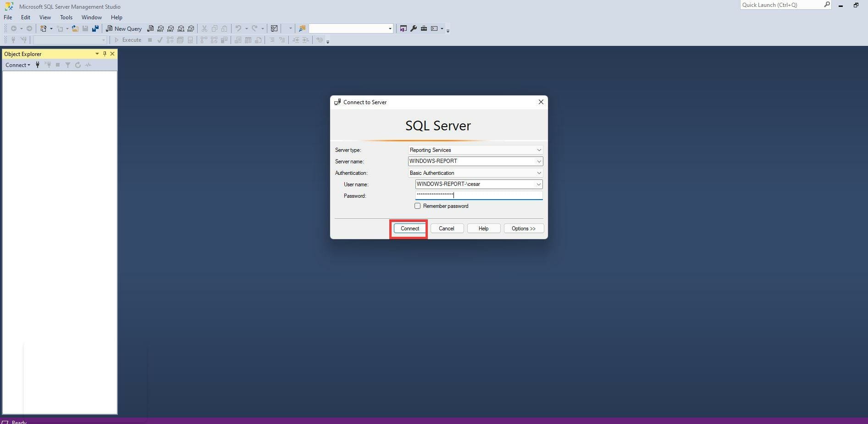The width and height of the screenshot is (868, 424).
Task: Open the Server type dropdown
Action: [539, 150]
